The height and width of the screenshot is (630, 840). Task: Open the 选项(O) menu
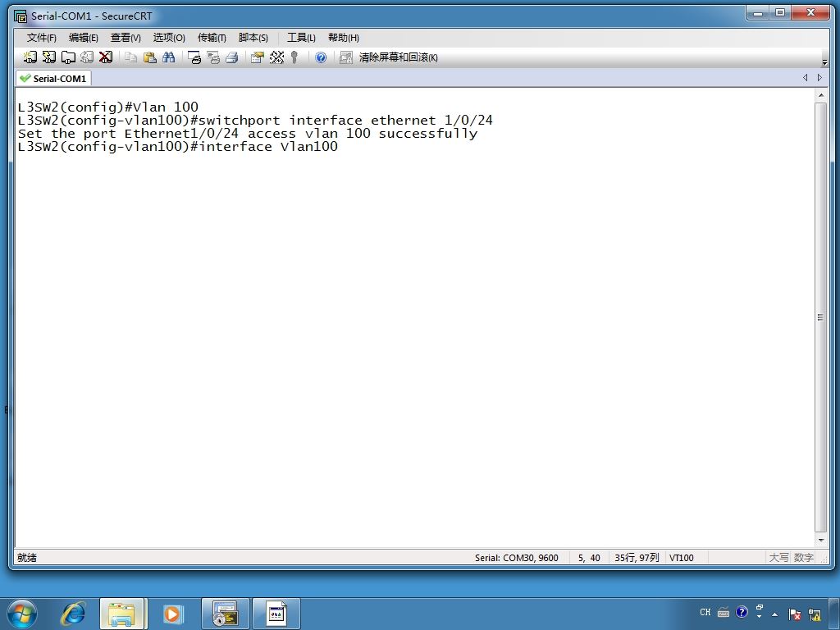tap(169, 38)
